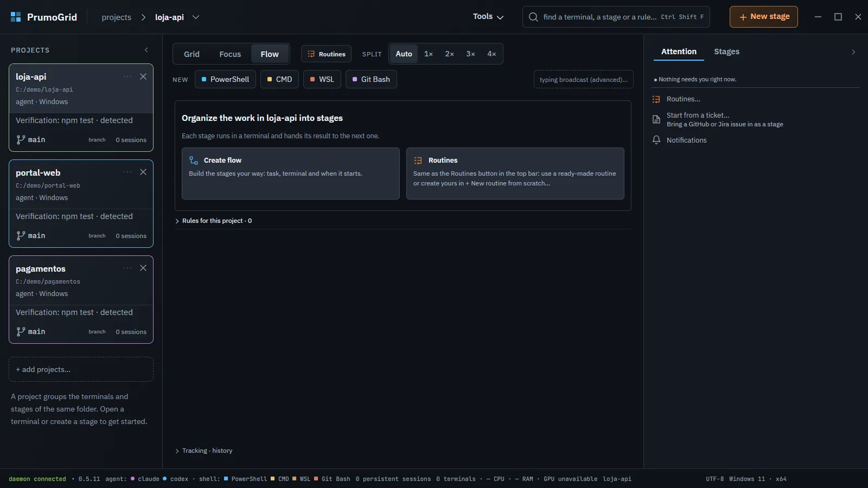Remove the pagamentos project card
Screen dimensions: 868x488
point(143,268)
